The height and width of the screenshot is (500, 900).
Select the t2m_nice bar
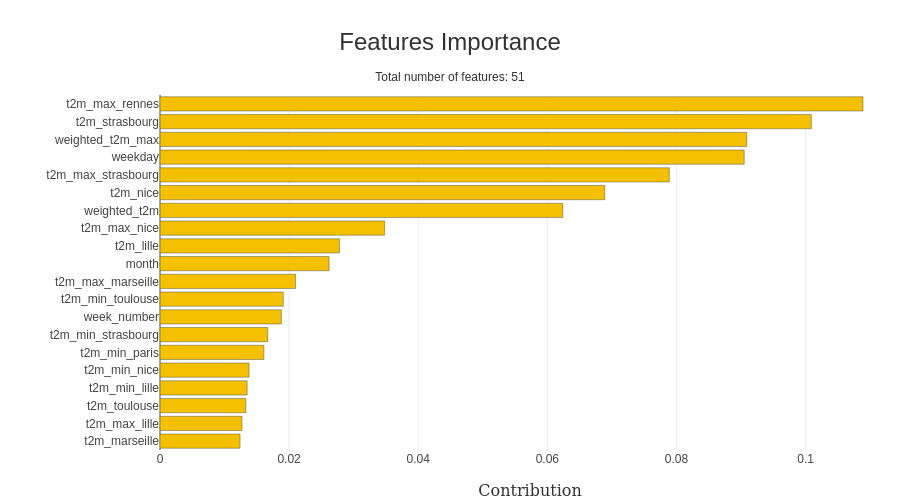pyautogui.click(x=382, y=193)
